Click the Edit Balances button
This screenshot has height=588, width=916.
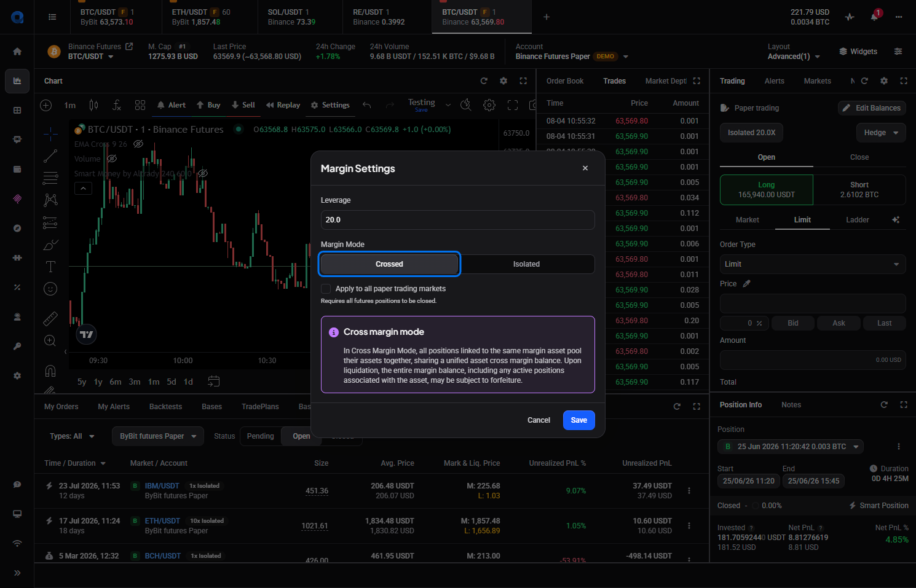(x=872, y=108)
